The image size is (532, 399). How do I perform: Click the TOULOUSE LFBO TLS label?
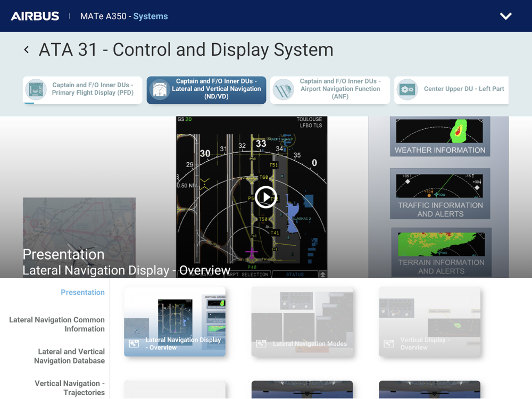(x=309, y=122)
